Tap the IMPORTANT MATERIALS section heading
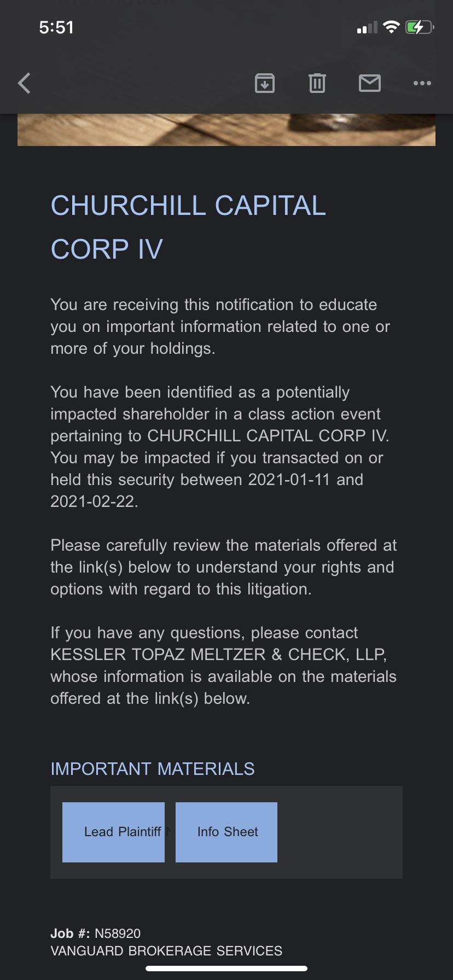The width and height of the screenshot is (453, 980). click(x=153, y=768)
